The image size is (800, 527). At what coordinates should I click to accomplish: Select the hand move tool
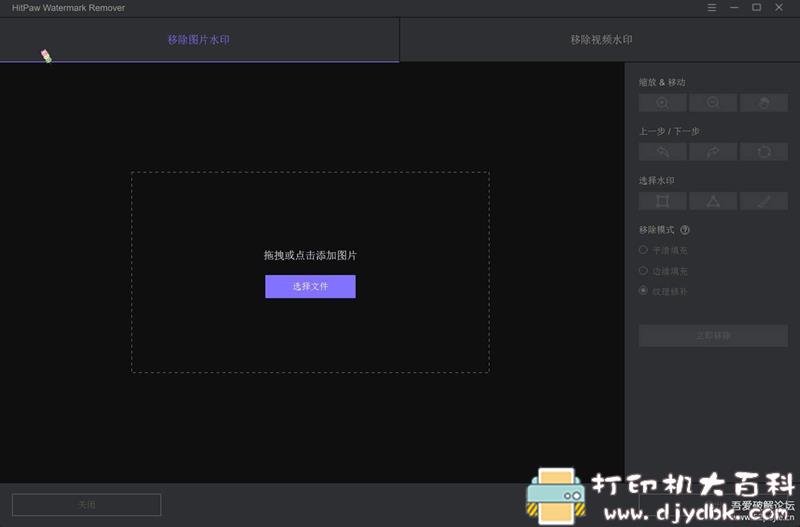pos(764,103)
